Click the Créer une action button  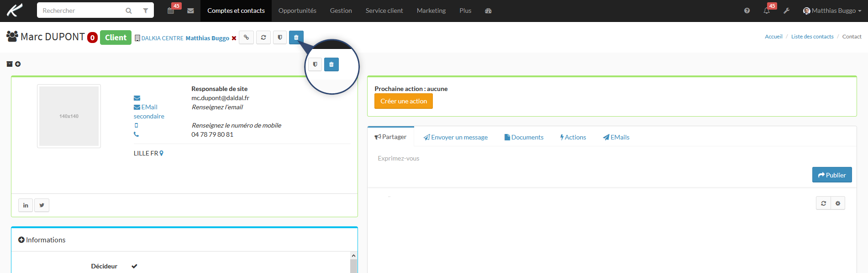click(404, 101)
